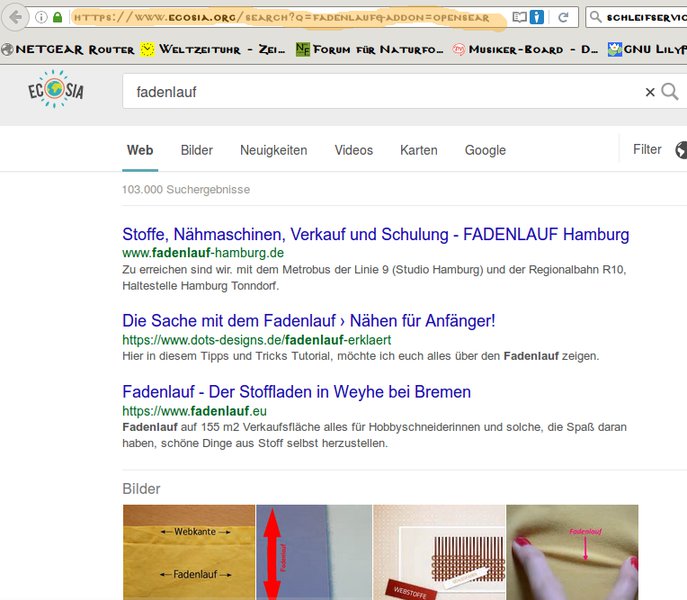Open the Weltzeituhr bookmark
The height and width of the screenshot is (600, 687).
pyautogui.click(x=213, y=50)
